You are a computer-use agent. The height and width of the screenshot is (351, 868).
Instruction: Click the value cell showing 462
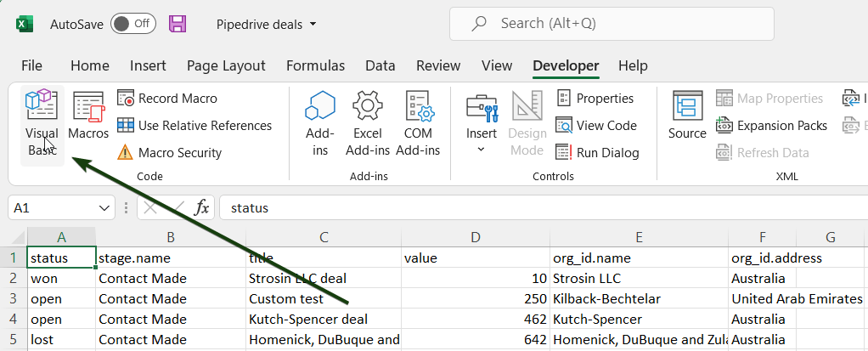tap(476, 319)
